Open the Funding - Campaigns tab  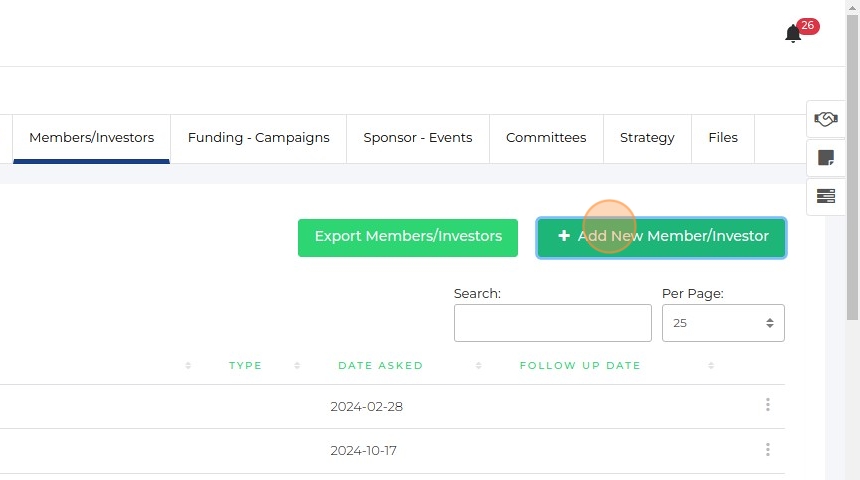pyautogui.click(x=258, y=138)
